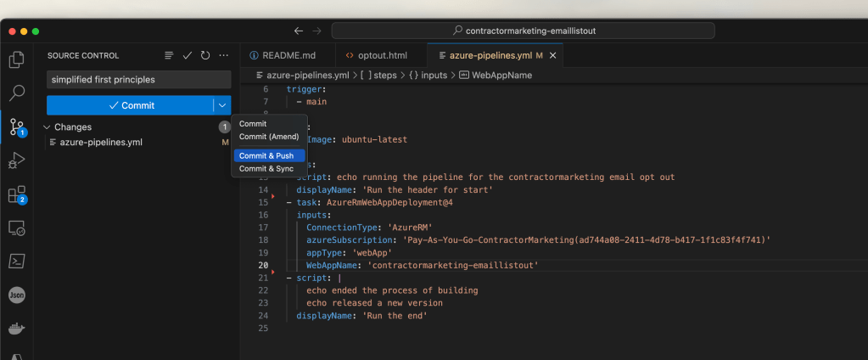Open the terminal icon in activity bar

pos(17,261)
